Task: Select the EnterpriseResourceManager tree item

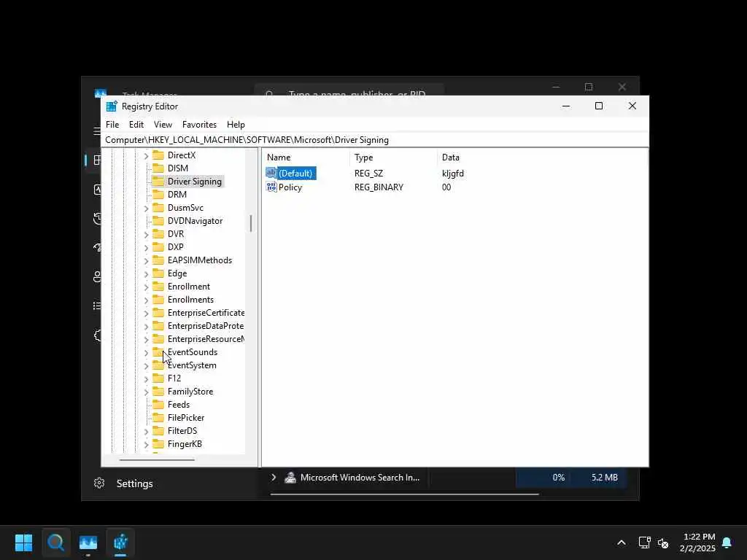Action: coord(206,339)
